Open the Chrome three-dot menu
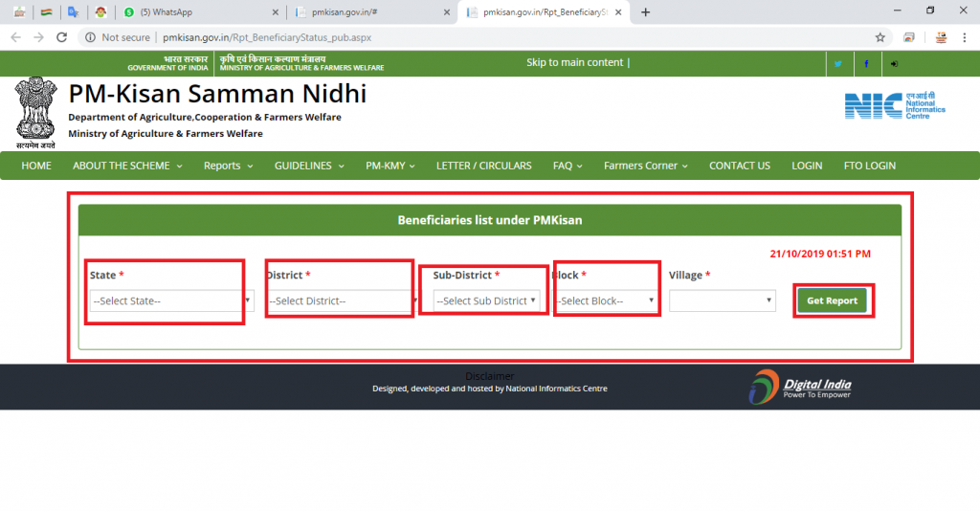Screen dimensions: 980x511 [965, 37]
